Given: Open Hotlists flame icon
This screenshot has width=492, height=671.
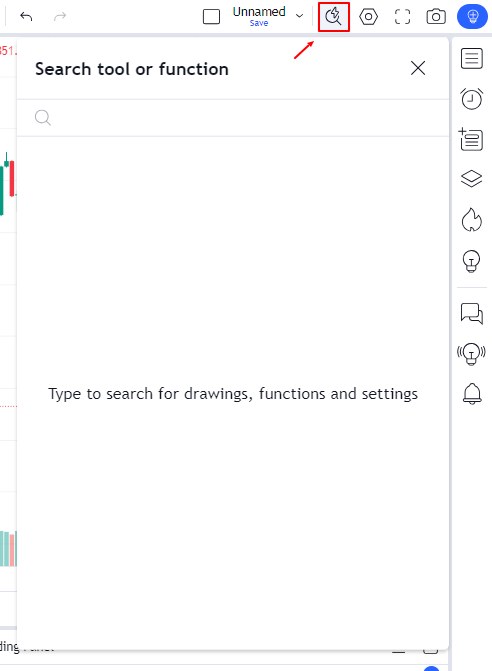Looking at the screenshot, I should point(471,220).
